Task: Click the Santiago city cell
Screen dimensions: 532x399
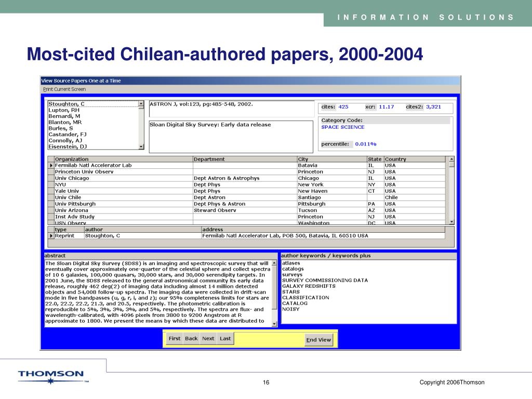Action: [332, 197]
